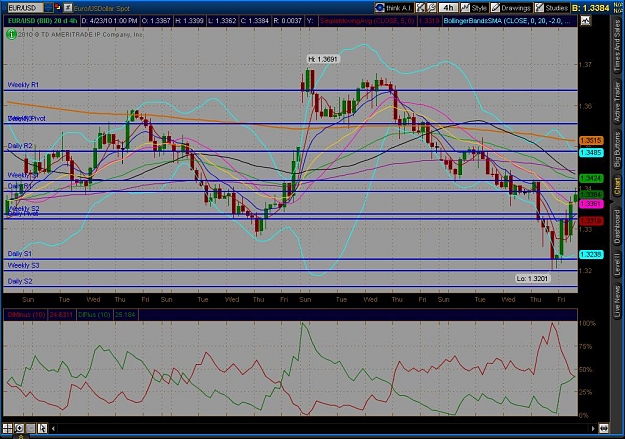The width and height of the screenshot is (625, 439).
Task: Click the 'R: 0.0037' range value
Action: pos(287,21)
